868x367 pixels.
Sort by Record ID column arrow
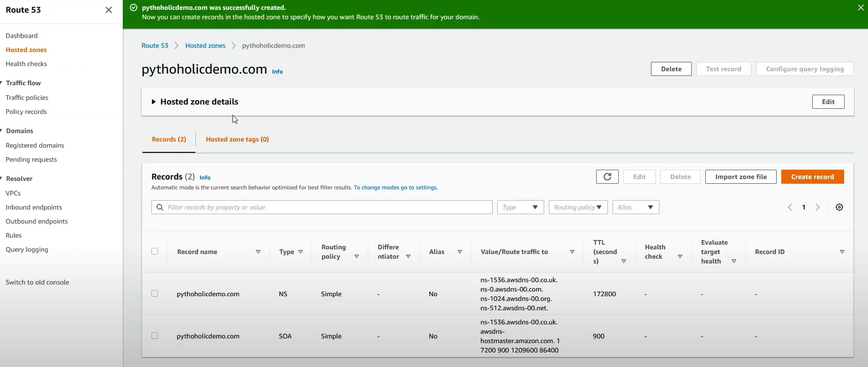coord(842,252)
